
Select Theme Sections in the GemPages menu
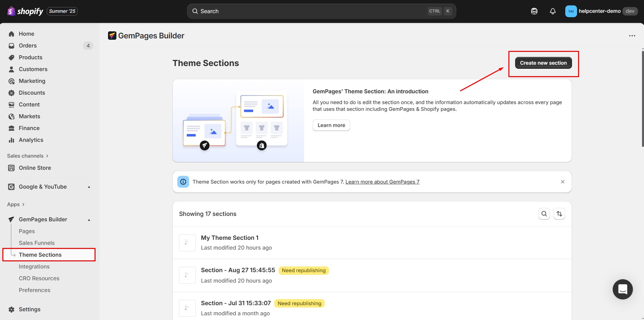pyautogui.click(x=40, y=255)
